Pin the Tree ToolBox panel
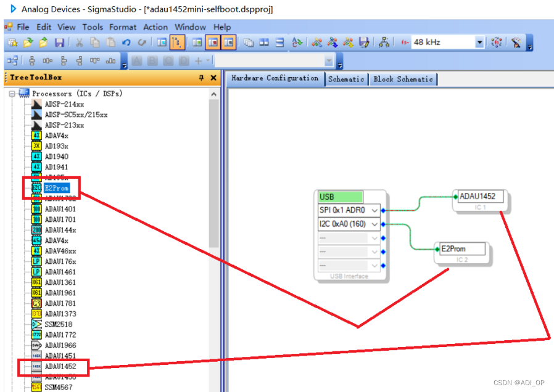554x392 pixels. coord(201,78)
